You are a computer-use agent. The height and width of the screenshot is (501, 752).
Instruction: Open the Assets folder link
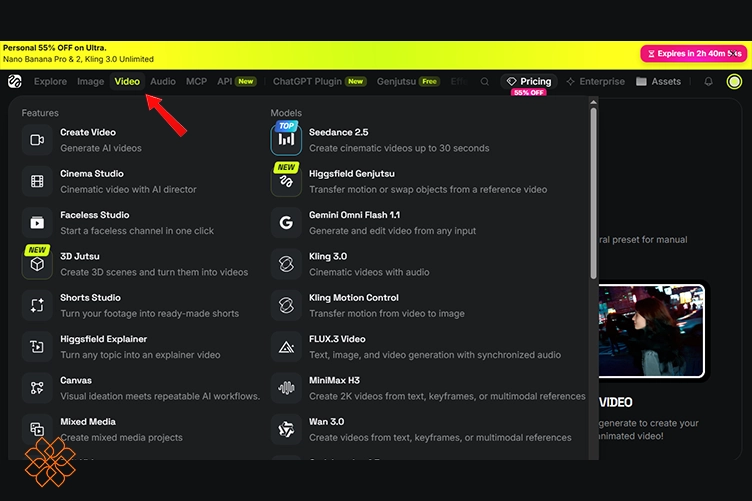pyautogui.click(x=658, y=82)
